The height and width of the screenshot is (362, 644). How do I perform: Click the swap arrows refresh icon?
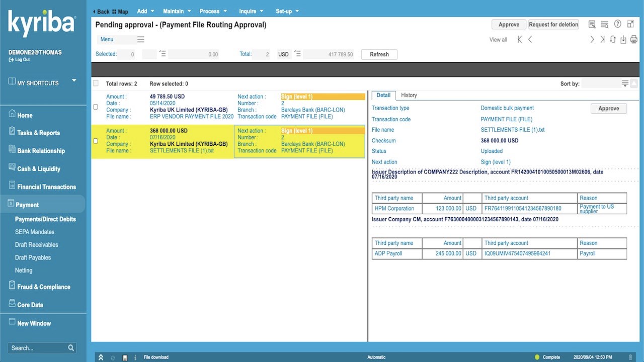coord(613,39)
